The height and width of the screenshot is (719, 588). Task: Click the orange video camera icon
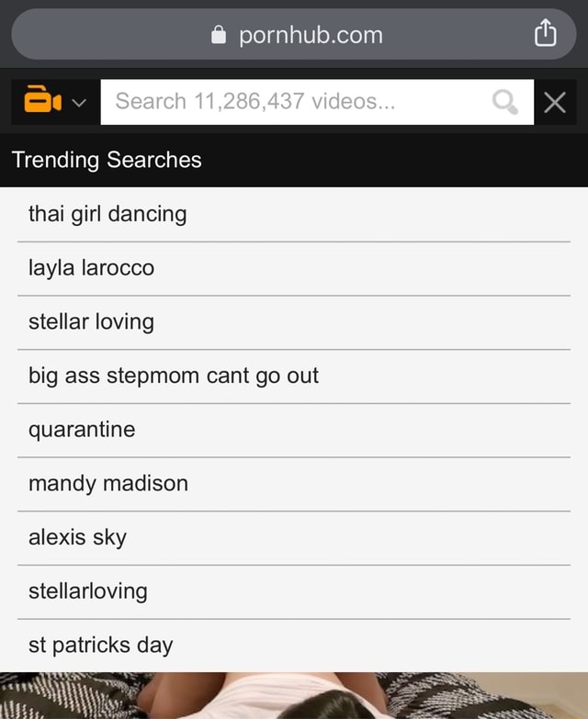pos(41,100)
